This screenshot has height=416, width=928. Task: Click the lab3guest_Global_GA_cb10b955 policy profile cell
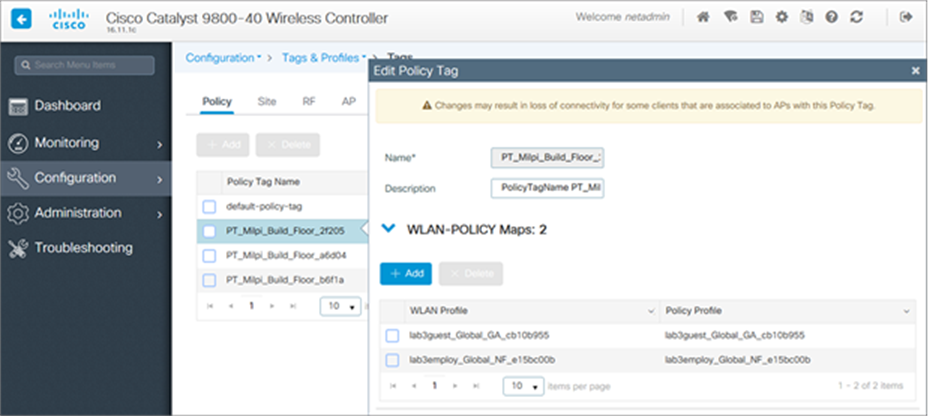click(x=734, y=336)
